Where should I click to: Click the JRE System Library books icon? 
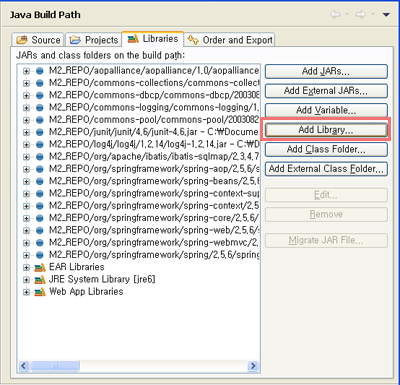pos(40,280)
